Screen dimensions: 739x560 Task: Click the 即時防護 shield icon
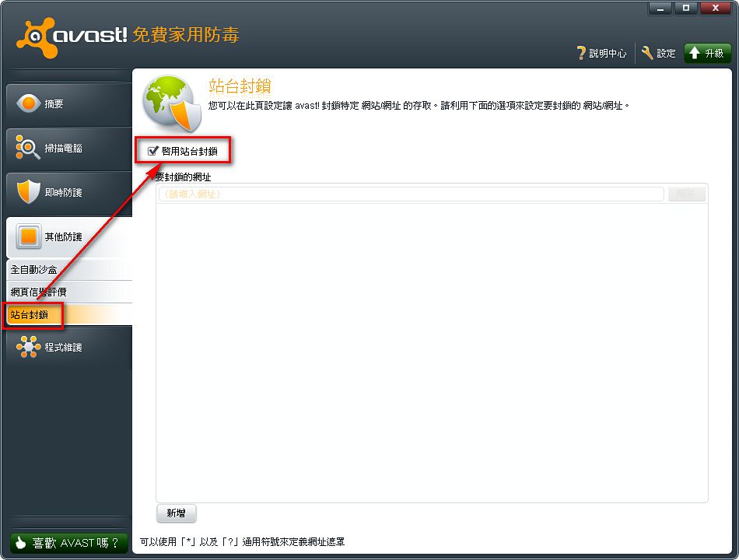click(x=28, y=191)
